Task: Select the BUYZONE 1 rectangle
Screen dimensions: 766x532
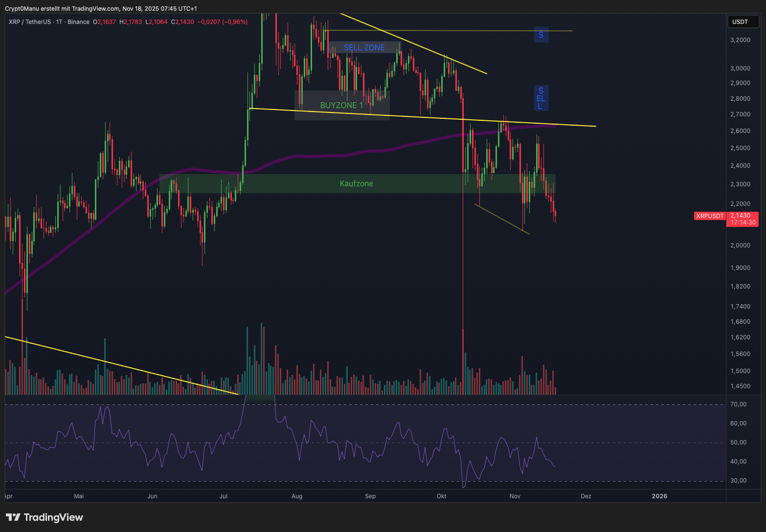Action: [341, 105]
